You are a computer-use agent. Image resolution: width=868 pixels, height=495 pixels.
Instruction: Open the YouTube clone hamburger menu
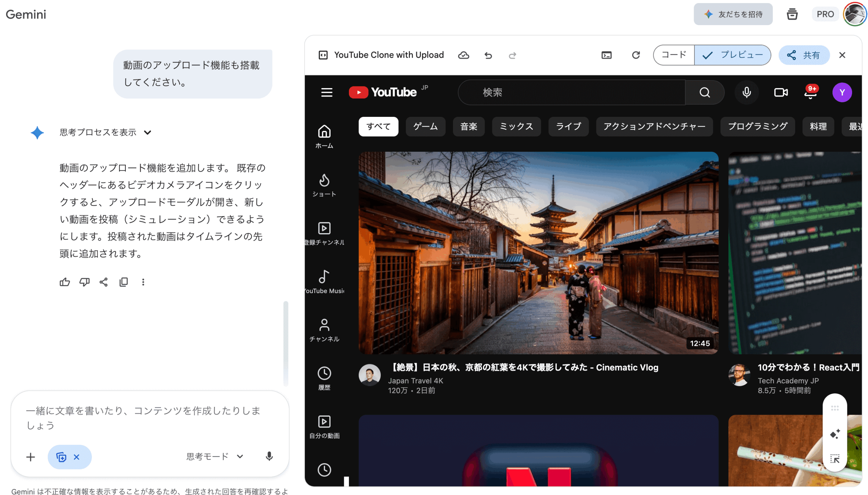(x=326, y=92)
